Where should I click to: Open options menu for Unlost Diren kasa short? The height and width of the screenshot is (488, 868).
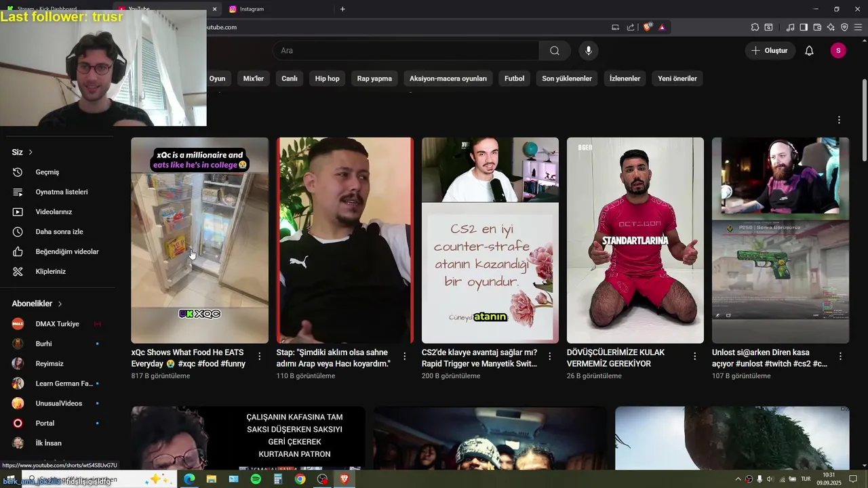tap(840, 356)
